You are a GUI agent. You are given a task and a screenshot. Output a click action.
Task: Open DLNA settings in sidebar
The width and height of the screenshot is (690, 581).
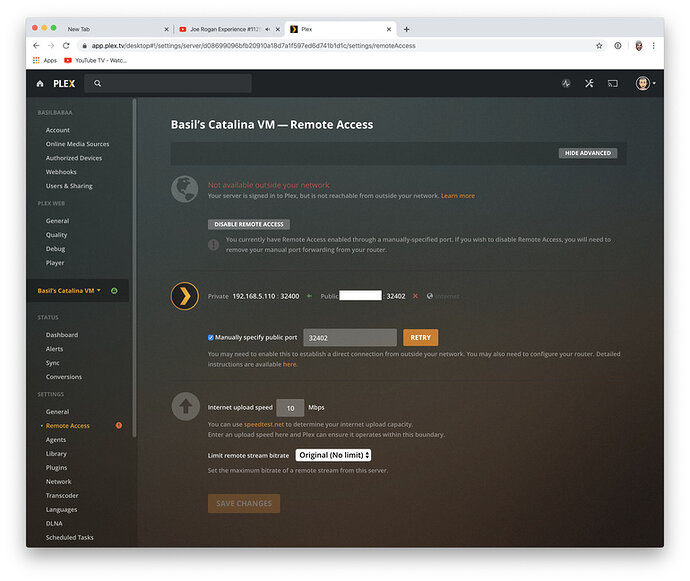(54, 523)
